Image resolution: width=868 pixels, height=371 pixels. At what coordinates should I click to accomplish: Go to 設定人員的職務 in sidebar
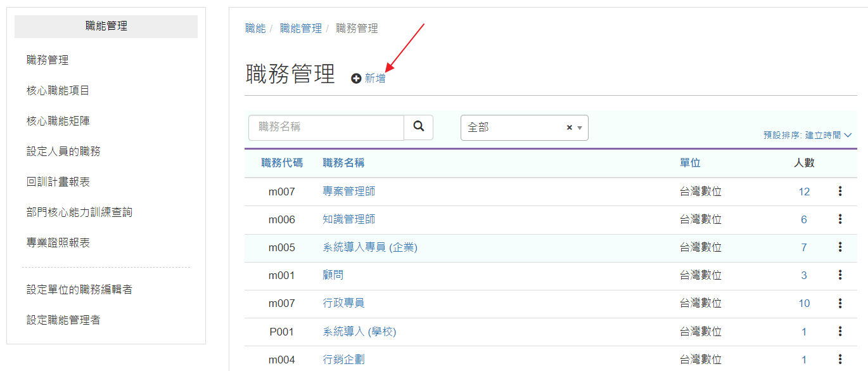(63, 152)
